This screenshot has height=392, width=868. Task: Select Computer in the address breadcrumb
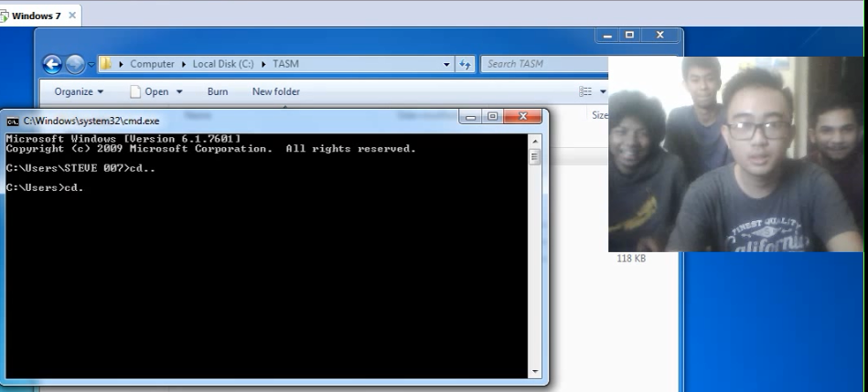coord(152,64)
